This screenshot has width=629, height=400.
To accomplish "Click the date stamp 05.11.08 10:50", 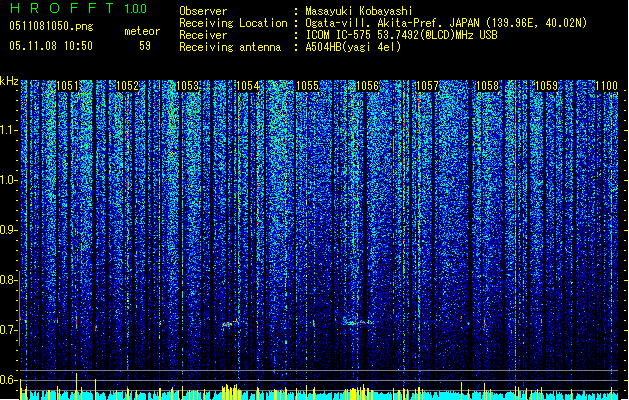I will coord(51,46).
